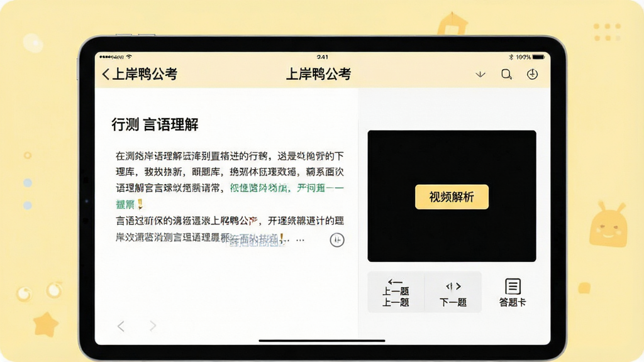The height and width of the screenshot is (362, 644).
Task: Click the black video player area
Action: 452,196
